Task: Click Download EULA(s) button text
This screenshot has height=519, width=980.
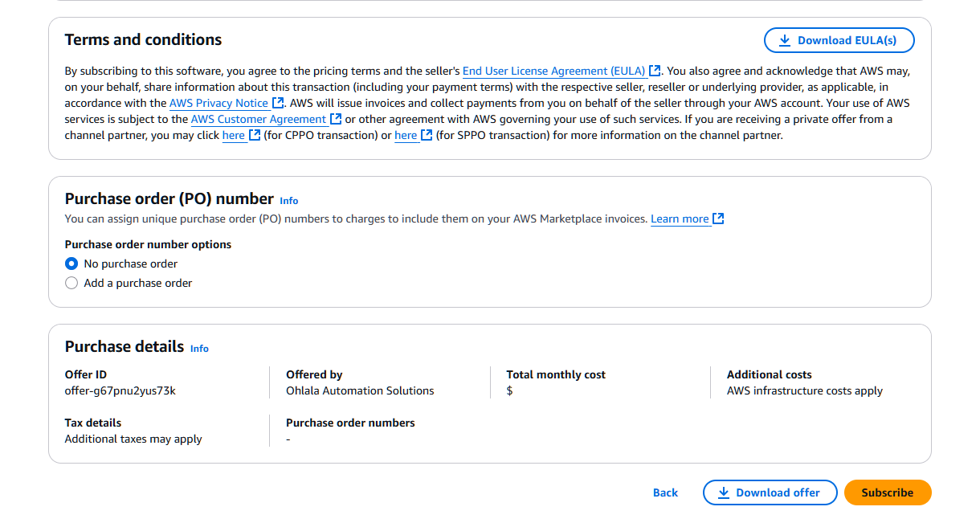Action: (x=847, y=40)
